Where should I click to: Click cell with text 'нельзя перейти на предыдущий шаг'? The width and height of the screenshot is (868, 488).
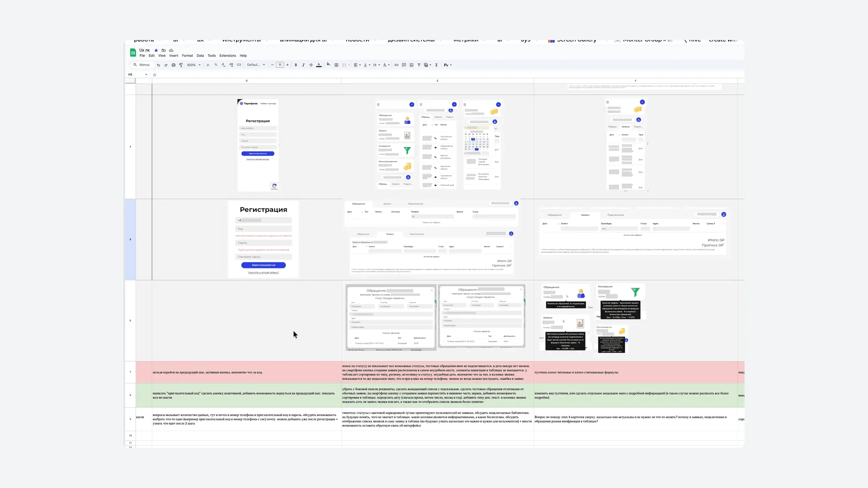pos(246,372)
